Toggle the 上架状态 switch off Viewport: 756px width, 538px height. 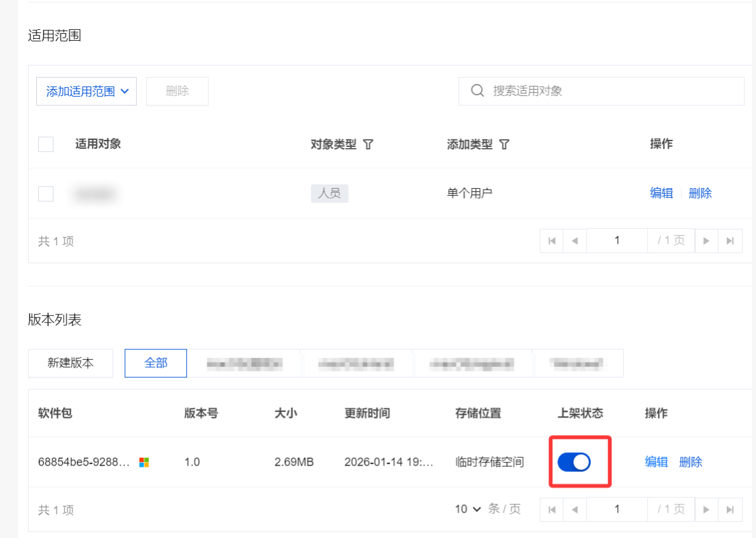coord(574,462)
